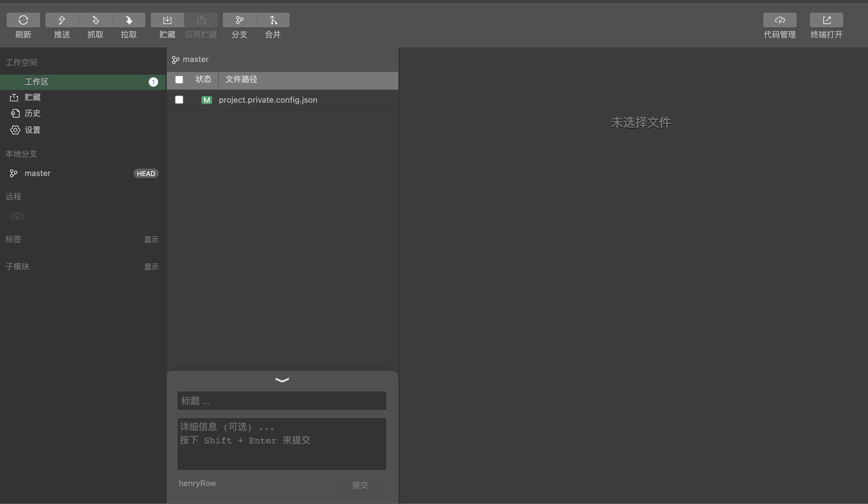This screenshot has width=868, height=504.
Task: Select the master local branch
Action: [x=38, y=174]
